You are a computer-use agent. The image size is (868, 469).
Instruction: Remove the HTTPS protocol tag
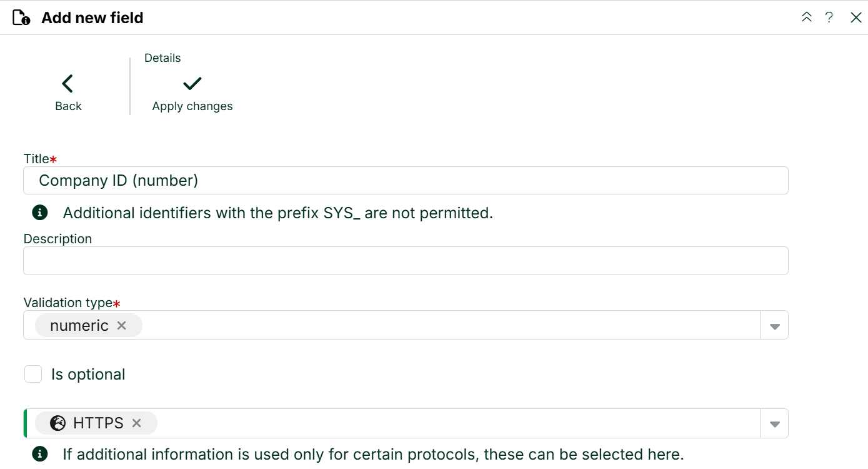click(136, 423)
